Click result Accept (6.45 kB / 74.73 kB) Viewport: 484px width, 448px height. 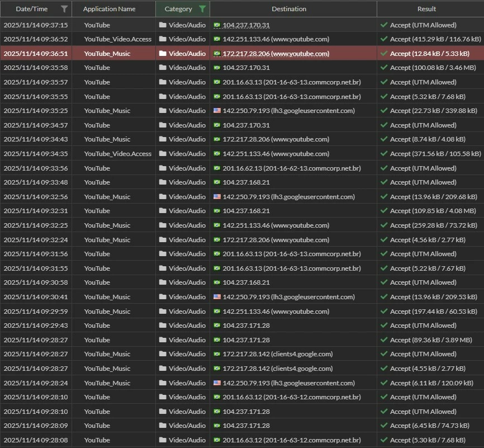tap(429, 426)
